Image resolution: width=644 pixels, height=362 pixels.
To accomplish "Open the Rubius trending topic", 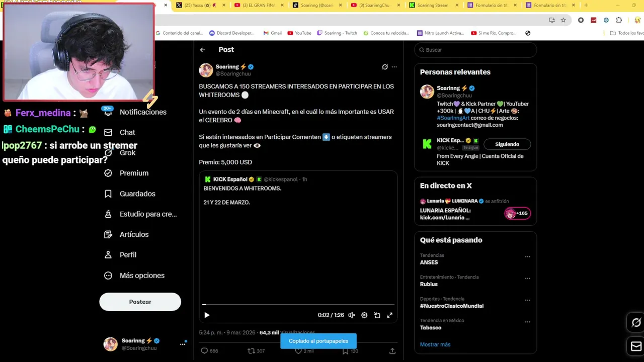I will pos(429,284).
